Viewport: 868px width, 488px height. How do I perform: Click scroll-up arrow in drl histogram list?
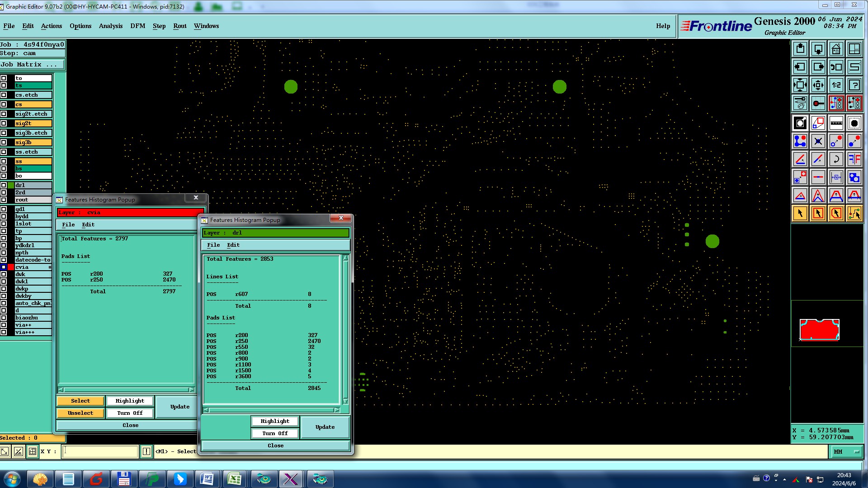click(345, 258)
